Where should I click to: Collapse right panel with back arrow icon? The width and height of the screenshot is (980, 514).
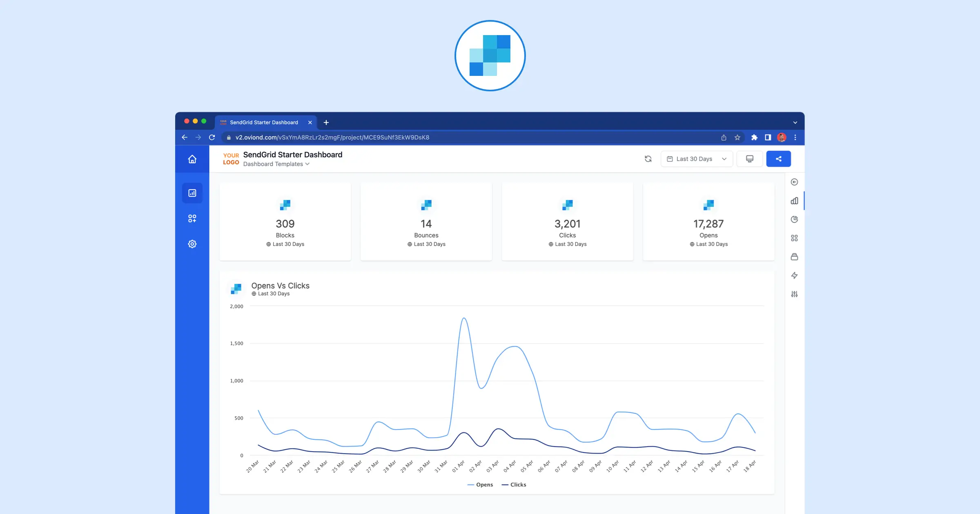pos(794,182)
